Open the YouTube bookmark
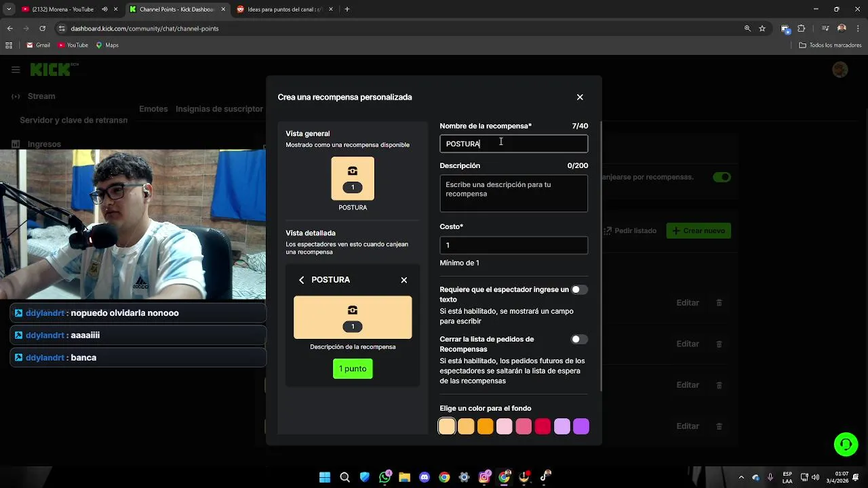Screen dimensions: 868x488 tap(73, 45)
